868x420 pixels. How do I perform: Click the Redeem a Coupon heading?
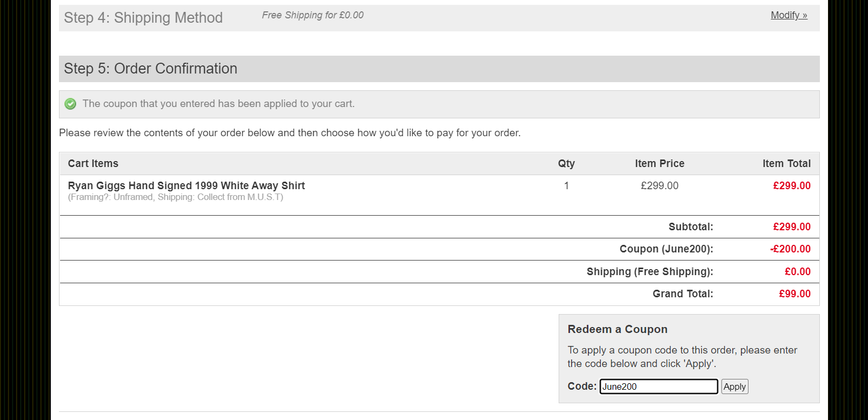click(617, 329)
